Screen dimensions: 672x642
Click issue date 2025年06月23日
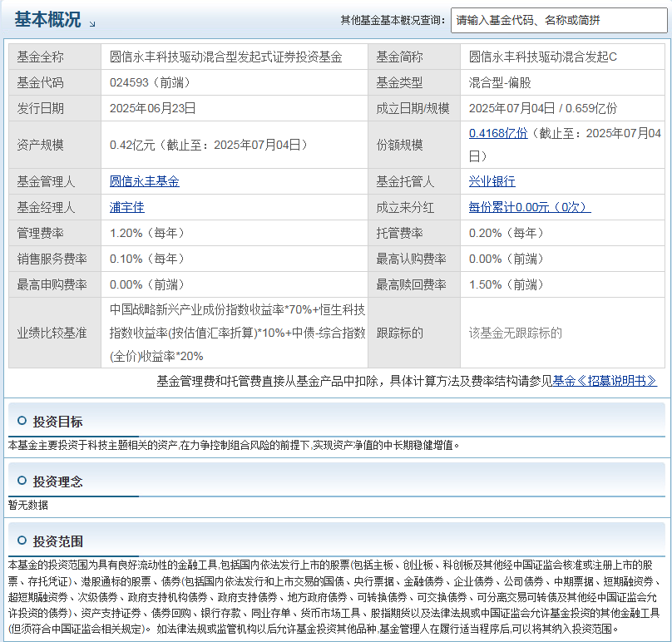point(152,108)
